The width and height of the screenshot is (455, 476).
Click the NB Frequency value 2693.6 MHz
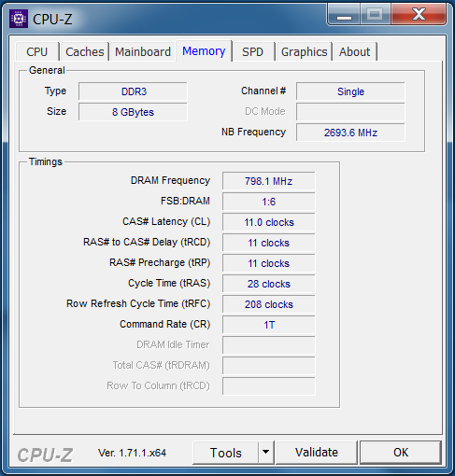tap(350, 133)
